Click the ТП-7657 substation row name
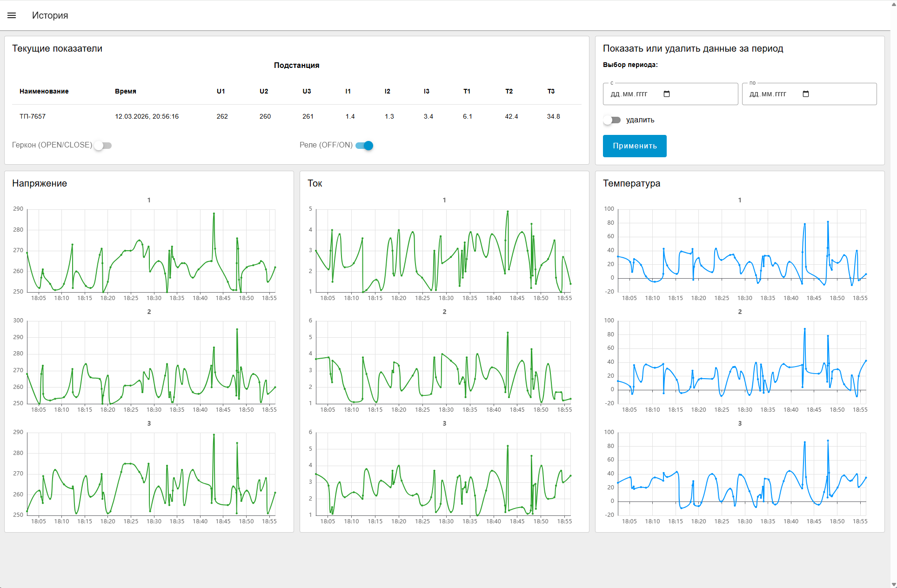Viewport: 897px width, 588px height. pos(33,116)
